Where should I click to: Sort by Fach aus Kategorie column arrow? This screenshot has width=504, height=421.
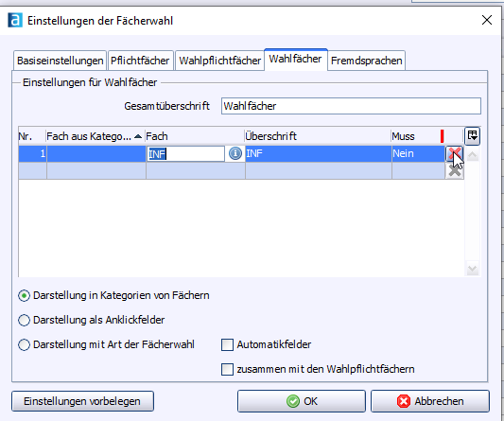(138, 136)
